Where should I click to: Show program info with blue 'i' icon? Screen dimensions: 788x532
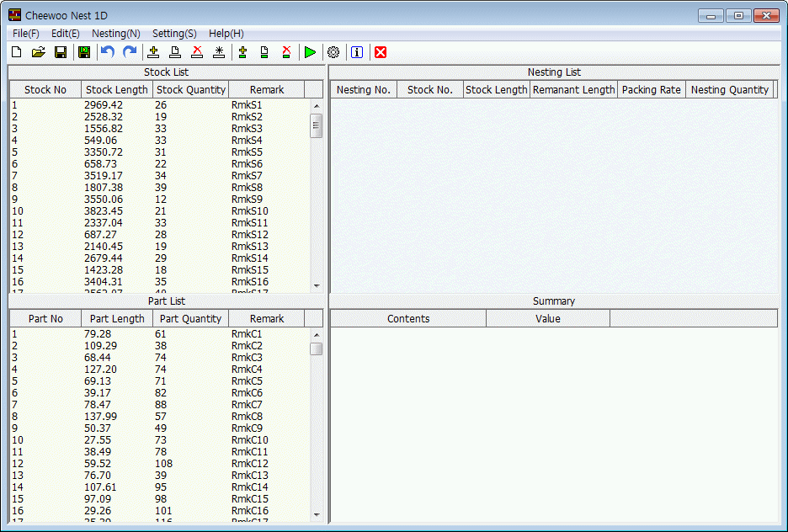tap(357, 52)
